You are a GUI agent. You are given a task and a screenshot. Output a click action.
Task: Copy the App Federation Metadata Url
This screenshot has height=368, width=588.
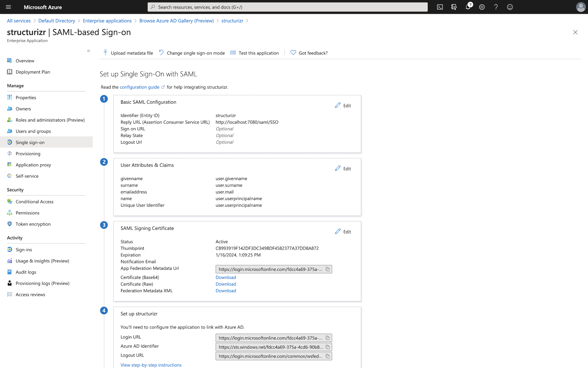(328, 269)
